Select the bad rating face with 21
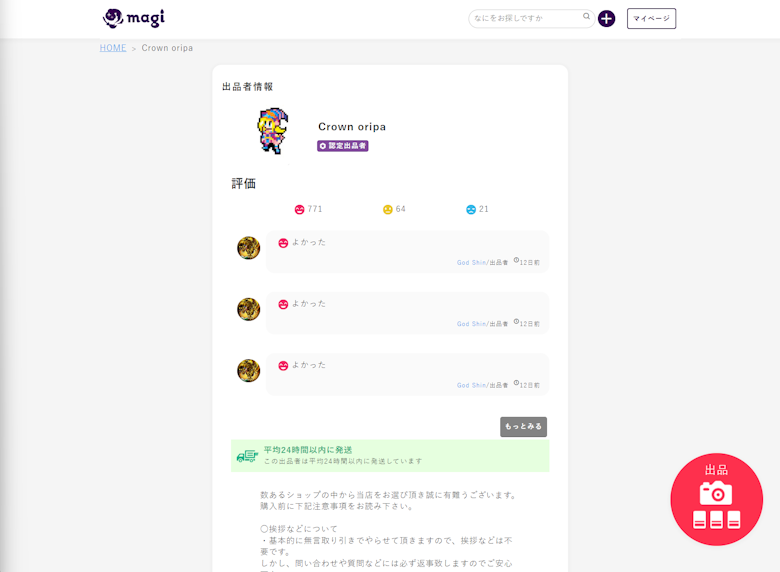Image resolution: width=780 pixels, height=572 pixels. coord(471,209)
